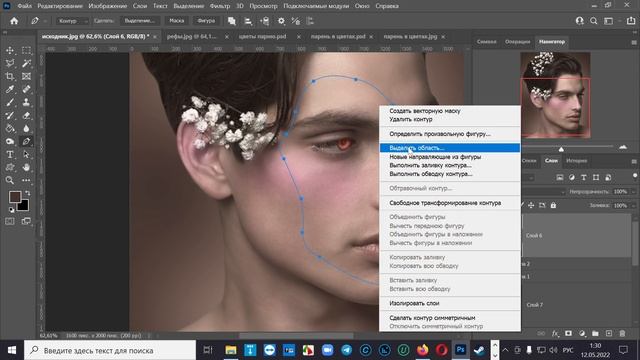Select the Rectangular Marquee tool
The height and width of the screenshot is (360, 640).
(26, 50)
